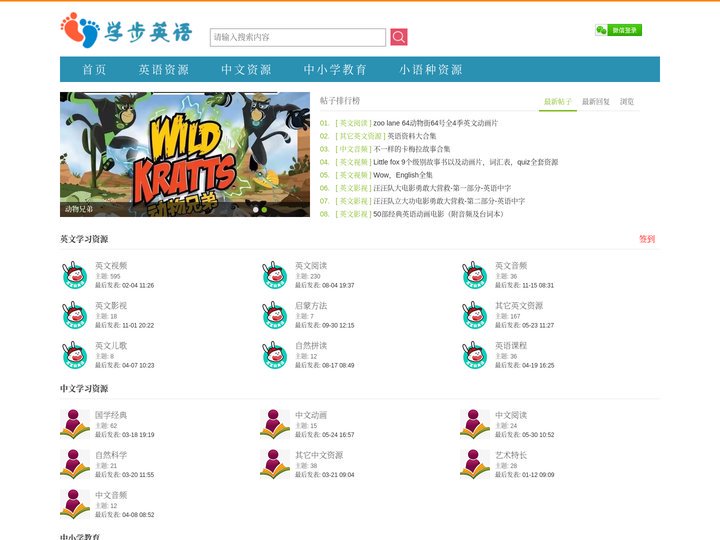
Task: Open the 英文音频 forum title
Action: point(511,265)
